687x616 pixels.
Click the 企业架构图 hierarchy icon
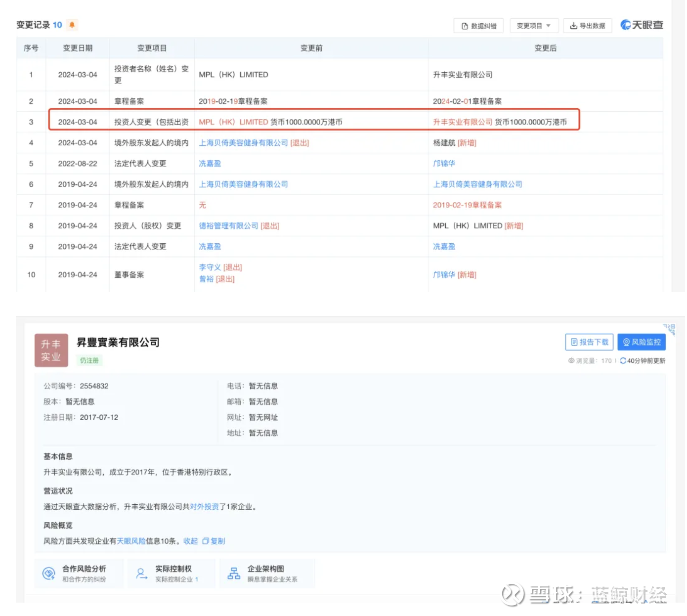click(x=234, y=573)
